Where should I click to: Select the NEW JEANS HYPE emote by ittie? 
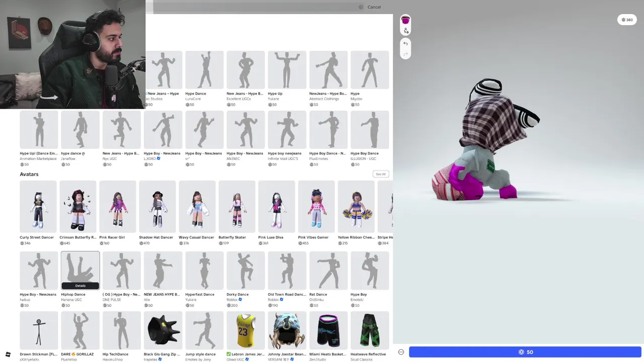[x=163, y=280]
